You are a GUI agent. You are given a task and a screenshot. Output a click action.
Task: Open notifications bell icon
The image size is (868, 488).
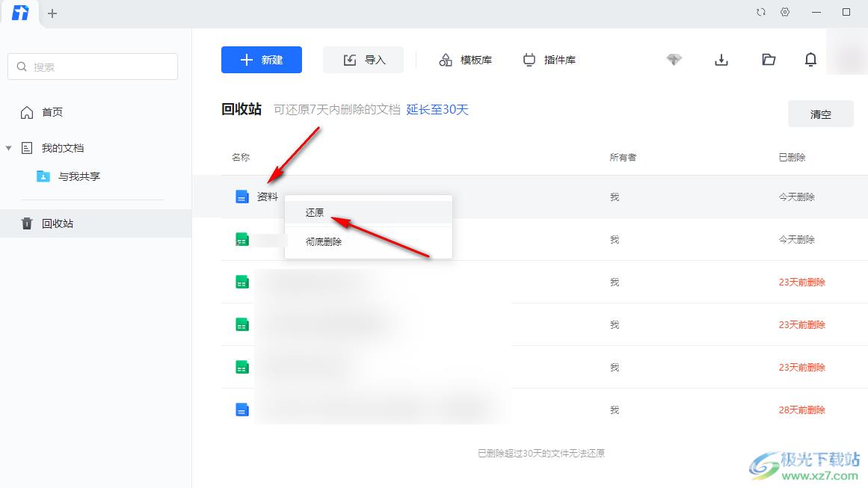[x=810, y=59]
